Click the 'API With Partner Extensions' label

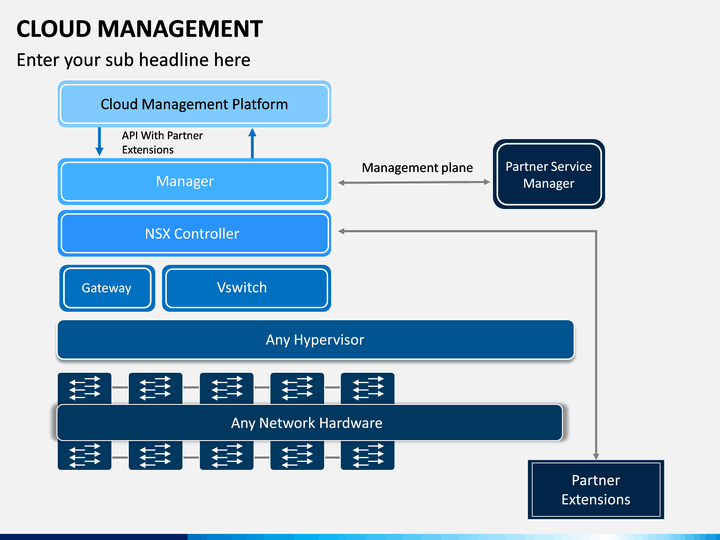162,142
